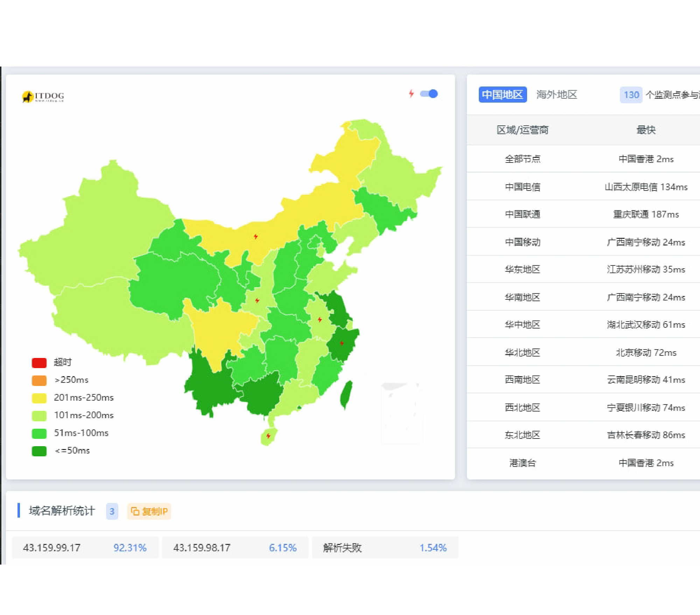Click the lightning marker on Hainan island
The image size is (700, 615).
[268, 436]
